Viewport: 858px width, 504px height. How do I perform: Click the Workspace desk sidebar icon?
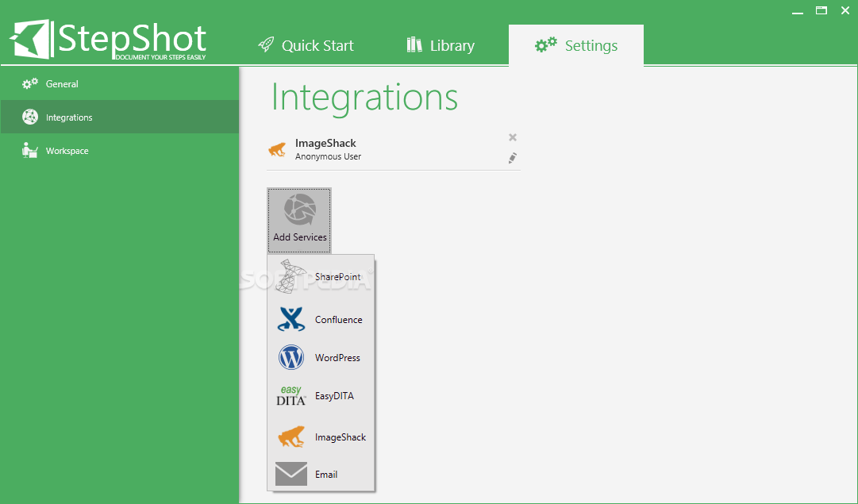click(29, 150)
